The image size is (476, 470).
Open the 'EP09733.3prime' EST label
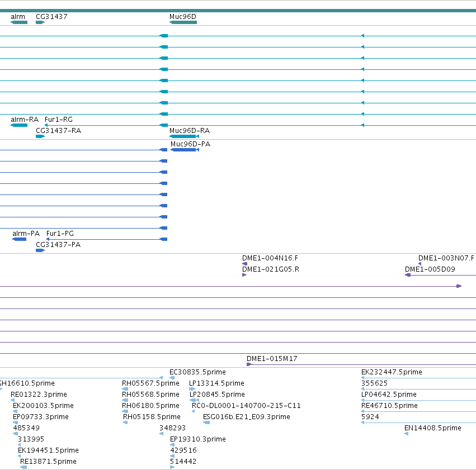(x=41, y=417)
